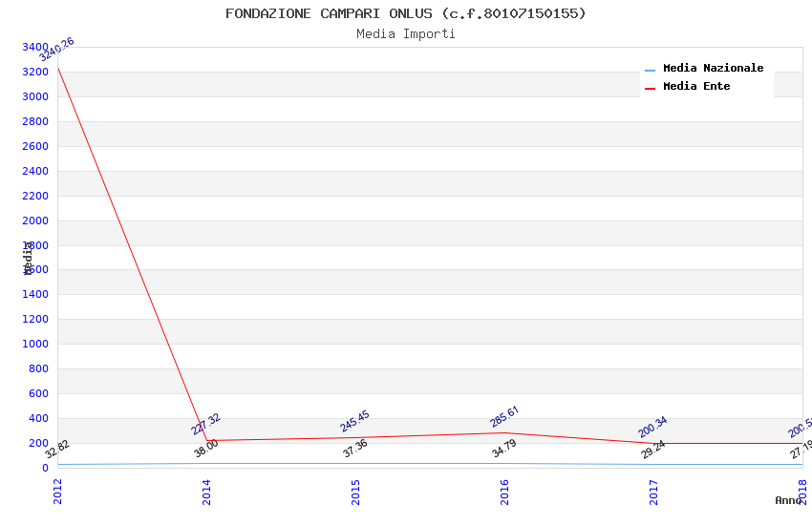The width and height of the screenshot is (812, 525).
Task: Click the 34.79 data label
Action: (503, 448)
